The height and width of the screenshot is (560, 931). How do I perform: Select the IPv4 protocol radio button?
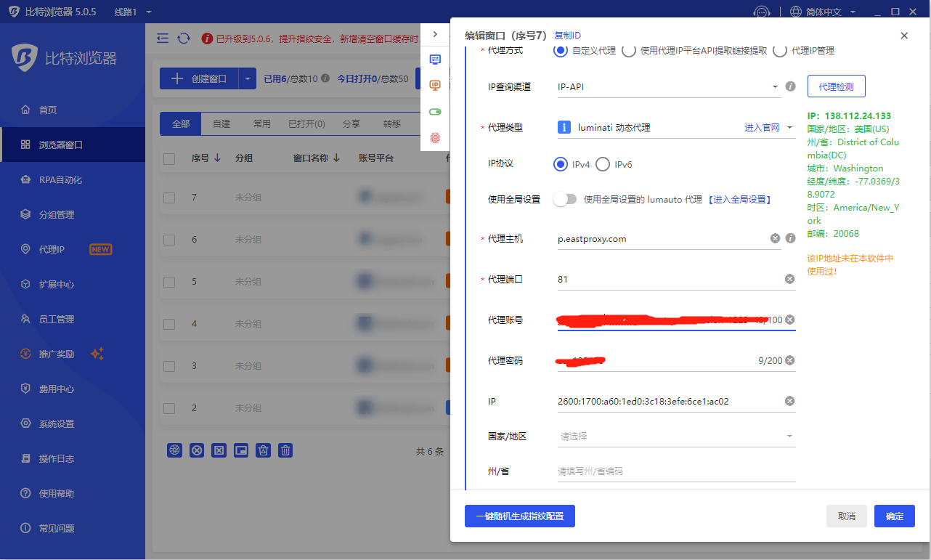560,164
